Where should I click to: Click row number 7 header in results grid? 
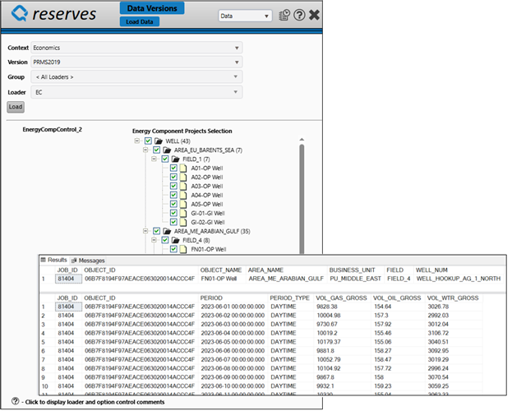[43, 359]
